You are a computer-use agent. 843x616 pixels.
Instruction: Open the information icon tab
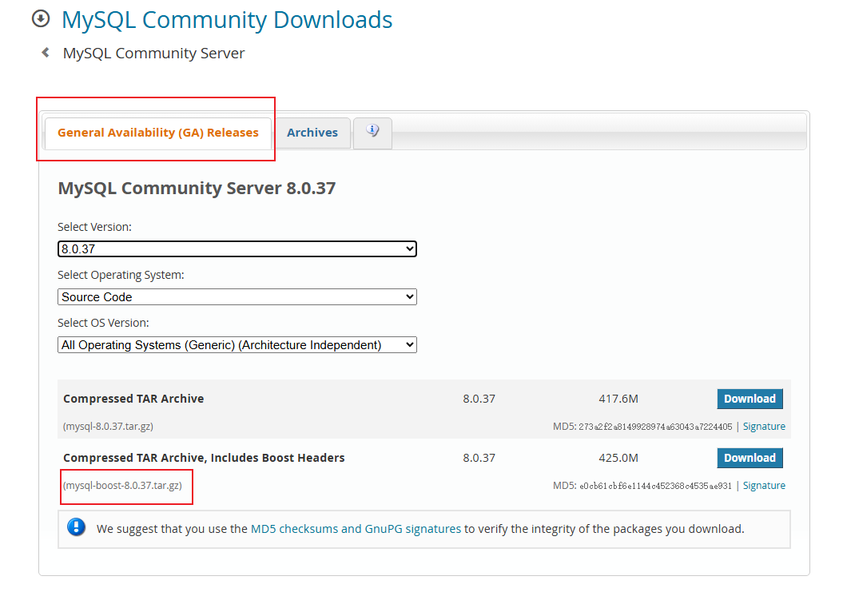point(372,132)
